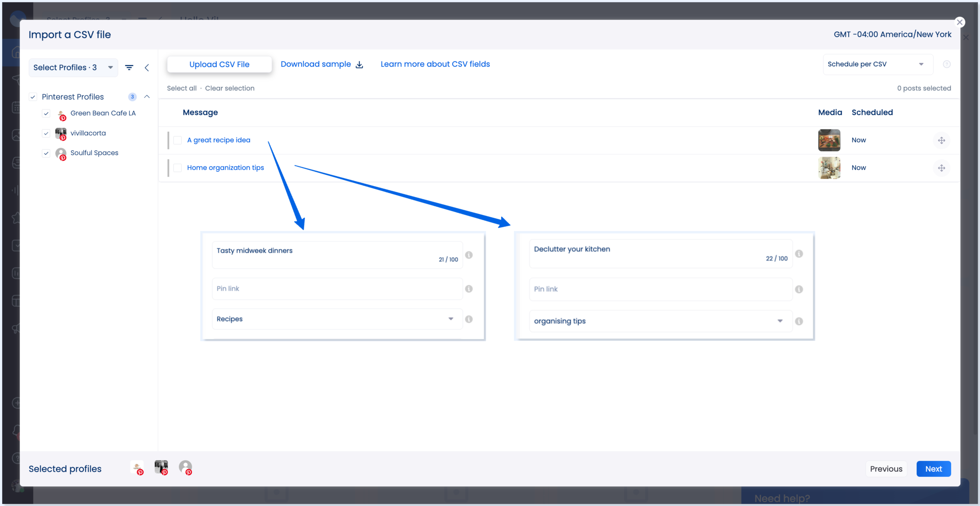
Task: Open the organising tips board dropdown
Action: [661, 321]
